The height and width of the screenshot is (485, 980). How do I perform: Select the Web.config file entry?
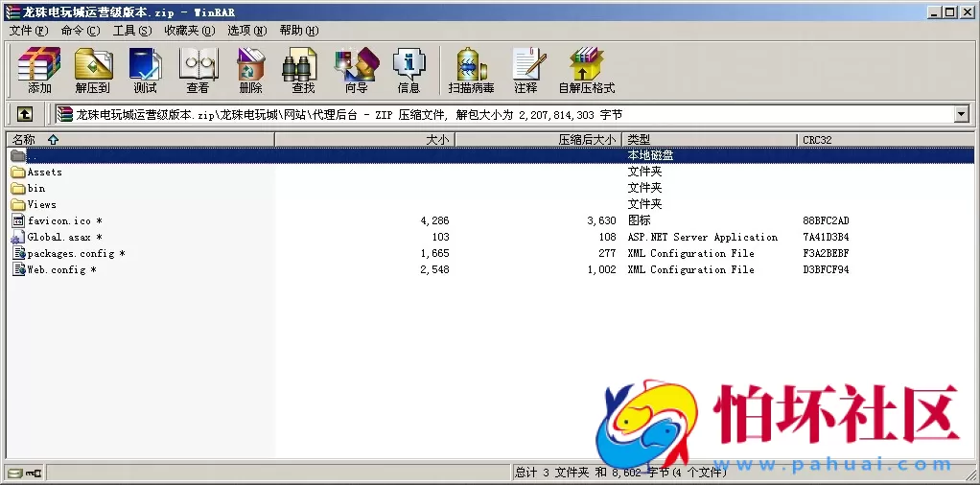pos(56,270)
